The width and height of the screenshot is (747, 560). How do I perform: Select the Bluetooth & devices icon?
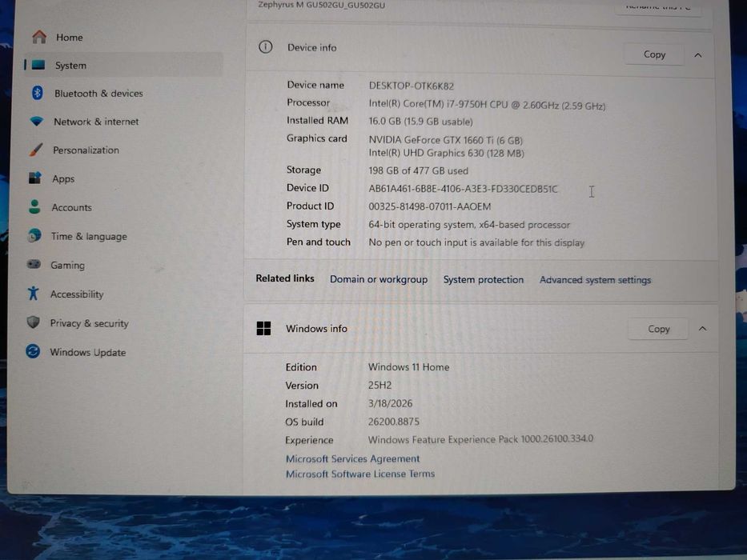[x=37, y=93]
